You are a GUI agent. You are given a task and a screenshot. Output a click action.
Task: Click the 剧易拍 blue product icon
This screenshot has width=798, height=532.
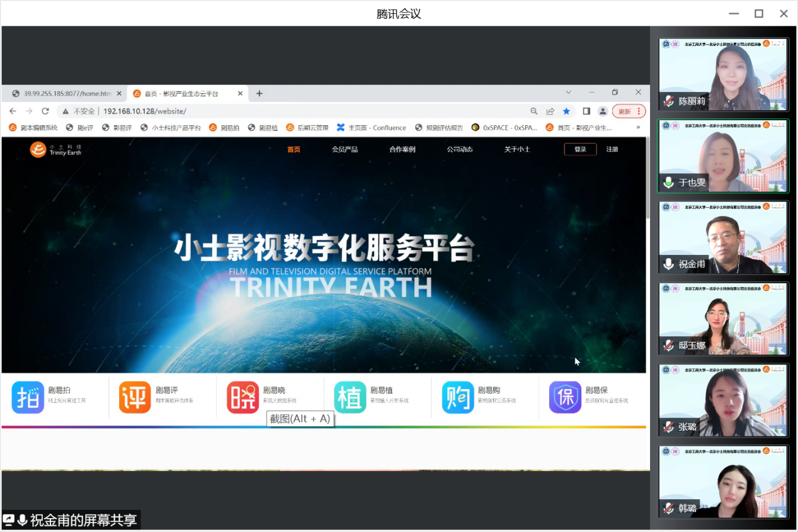pyautogui.click(x=28, y=397)
